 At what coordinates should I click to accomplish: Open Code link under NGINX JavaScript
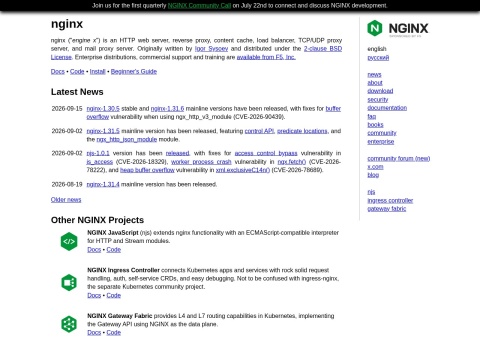(114, 250)
